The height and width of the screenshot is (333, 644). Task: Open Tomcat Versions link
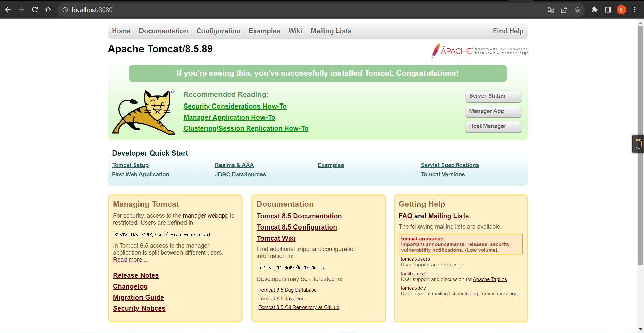pyautogui.click(x=443, y=174)
